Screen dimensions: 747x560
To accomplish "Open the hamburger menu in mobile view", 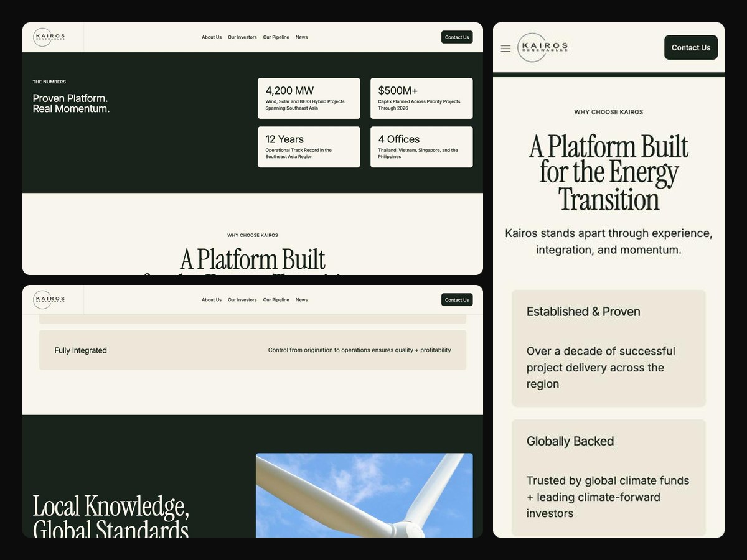I will [505, 49].
